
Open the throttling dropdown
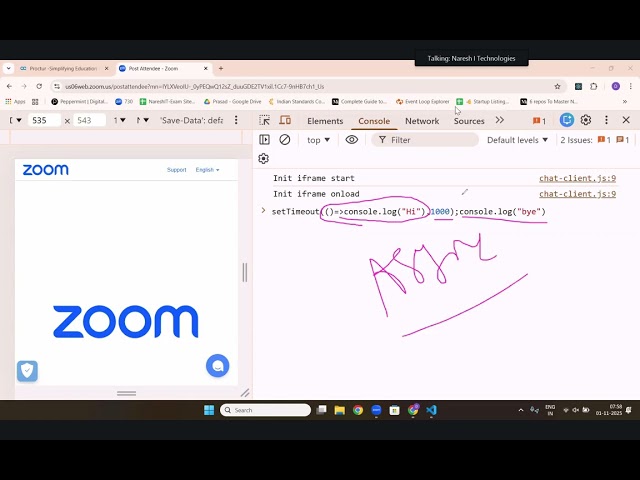pyautogui.click(x=142, y=120)
